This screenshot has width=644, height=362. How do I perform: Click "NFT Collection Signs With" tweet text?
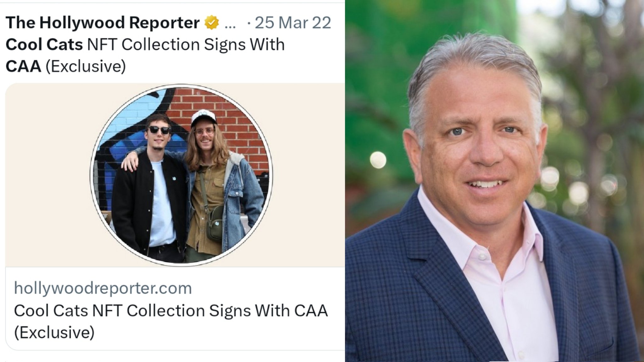point(186,44)
